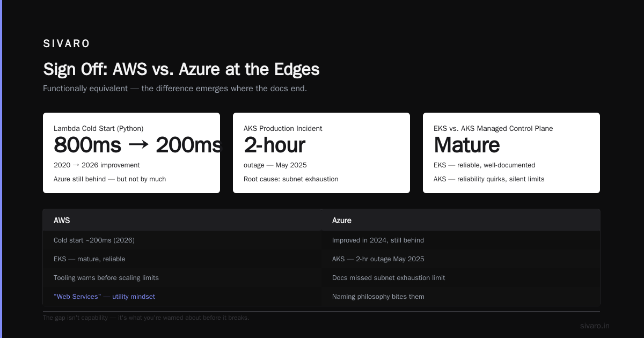Click 'Tooling warns before scaling limits' cell
The width and height of the screenshot is (644, 338).
(182, 278)
